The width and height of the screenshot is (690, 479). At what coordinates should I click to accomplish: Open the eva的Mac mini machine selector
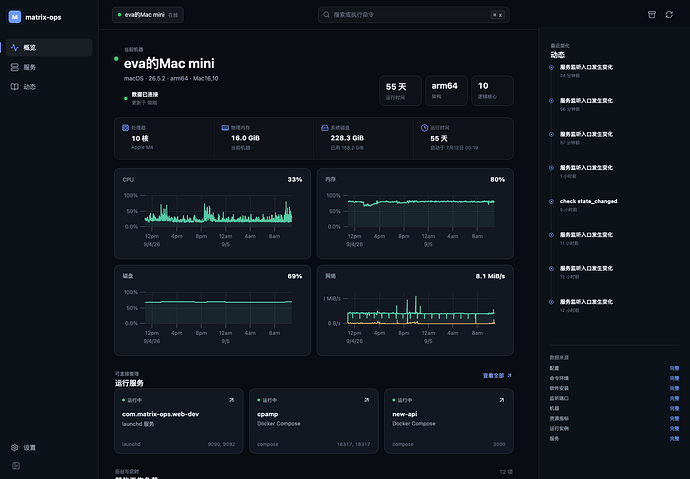[x=148, y=15]
